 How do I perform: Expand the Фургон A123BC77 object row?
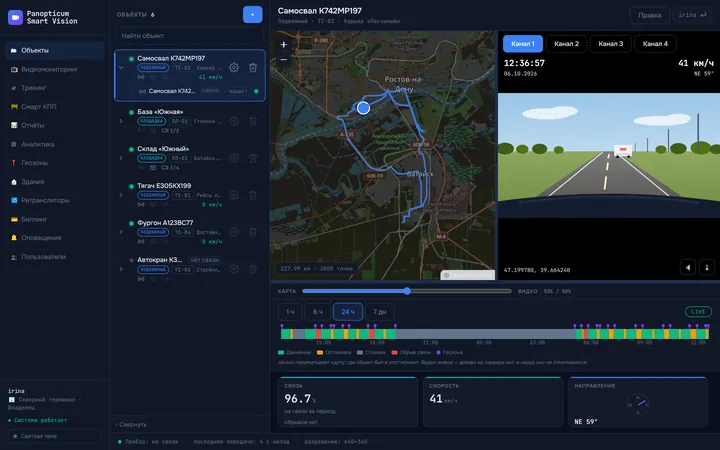pyautogui.click(x=121, y=232)
